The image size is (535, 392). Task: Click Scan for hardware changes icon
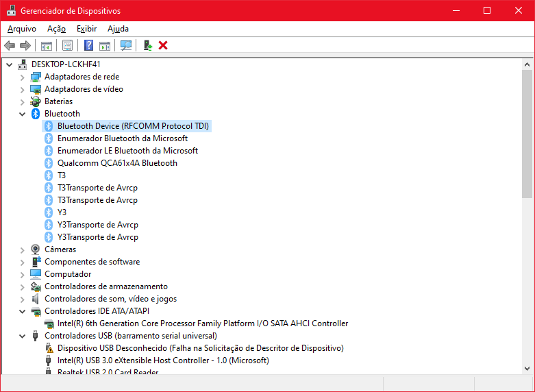[x=126, y=45]
